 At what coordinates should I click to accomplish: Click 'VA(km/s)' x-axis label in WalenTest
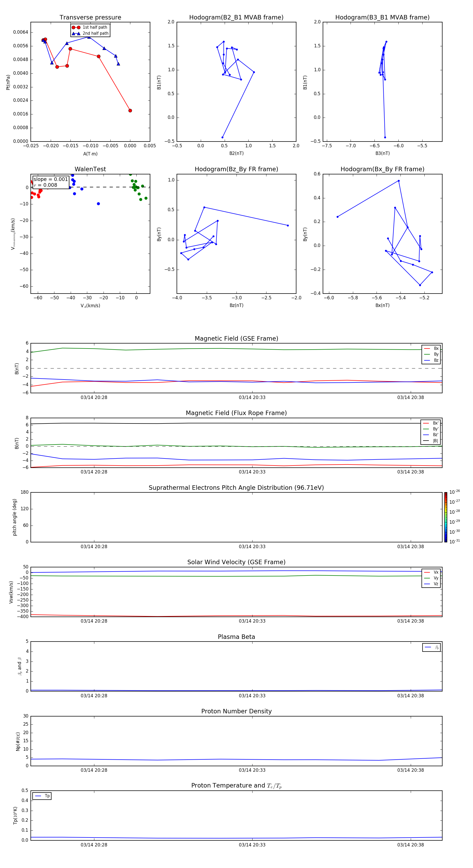[90, 306]
